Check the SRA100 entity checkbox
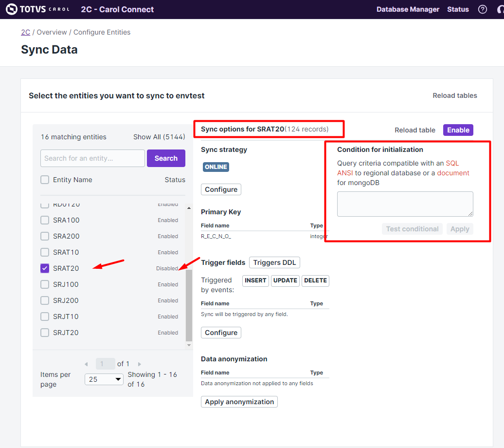 [45, 220]
